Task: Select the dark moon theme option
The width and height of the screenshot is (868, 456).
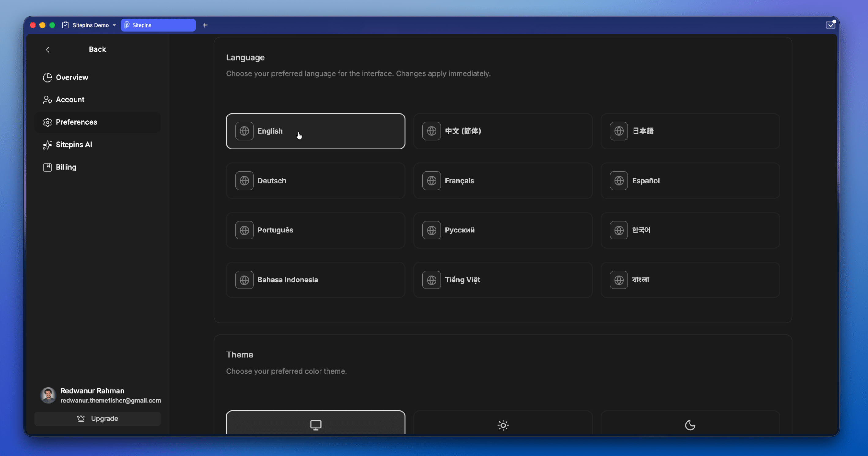Action: click(x=690, y=423)
